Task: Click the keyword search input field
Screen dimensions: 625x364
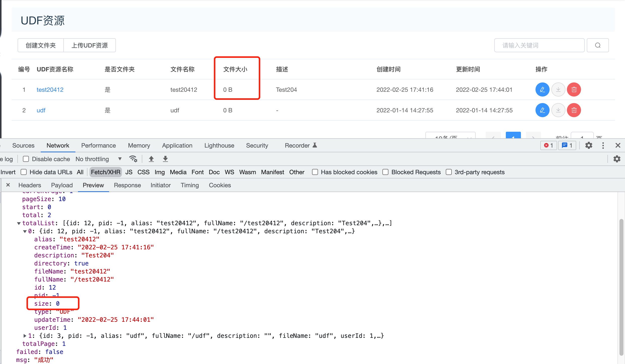Action: pos(539,45)
